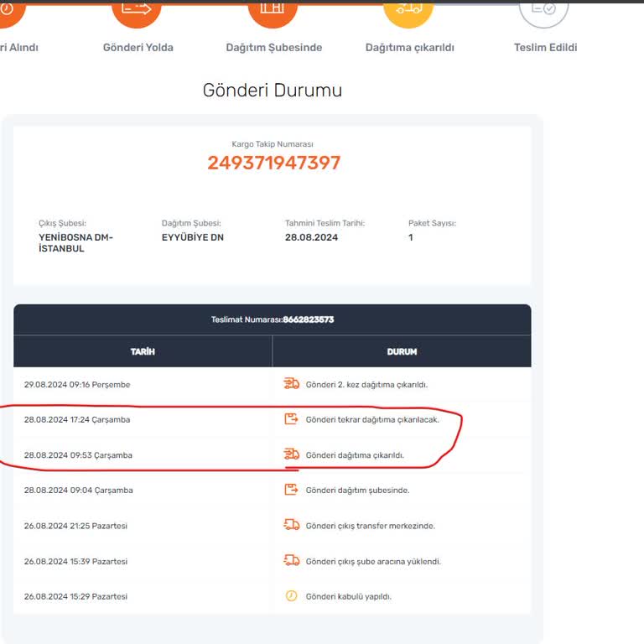
Task: Click the 'Kargo Takip Numarası' label
Action: tap(273, 144)
